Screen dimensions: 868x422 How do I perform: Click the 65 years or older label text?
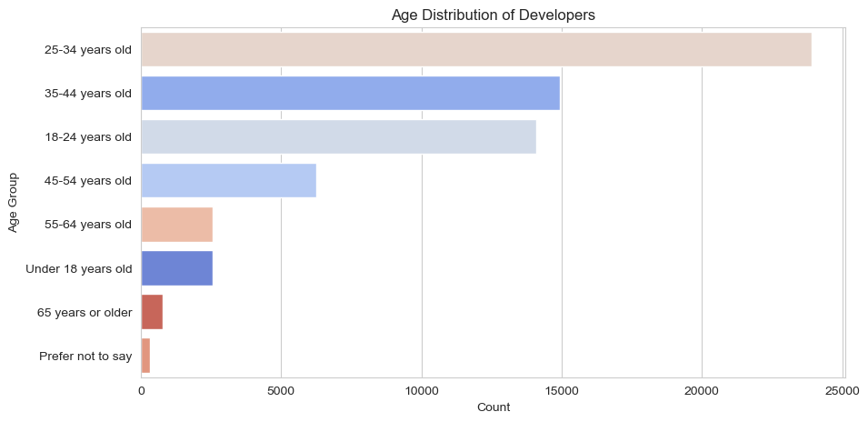pos(85,312)
